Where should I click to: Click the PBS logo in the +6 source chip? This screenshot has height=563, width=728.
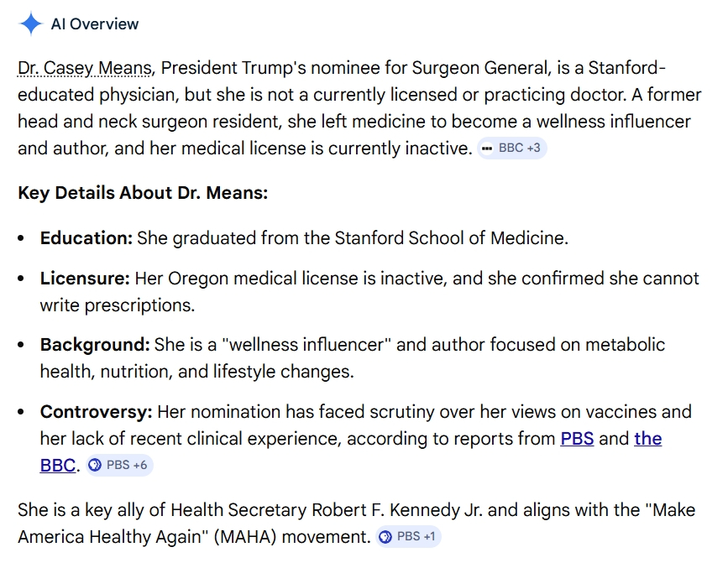pyautogui.click(x=95, y=465)
